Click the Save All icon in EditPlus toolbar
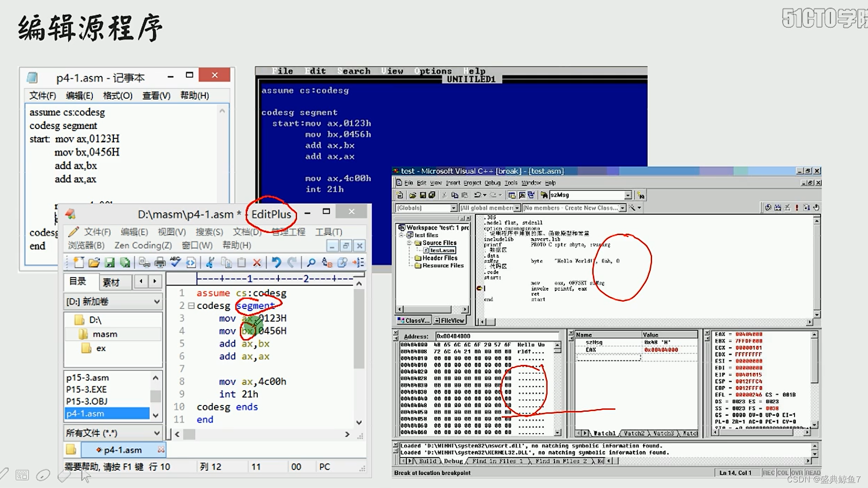This screenshot has width=868, height=488. (x=125, y=263)
